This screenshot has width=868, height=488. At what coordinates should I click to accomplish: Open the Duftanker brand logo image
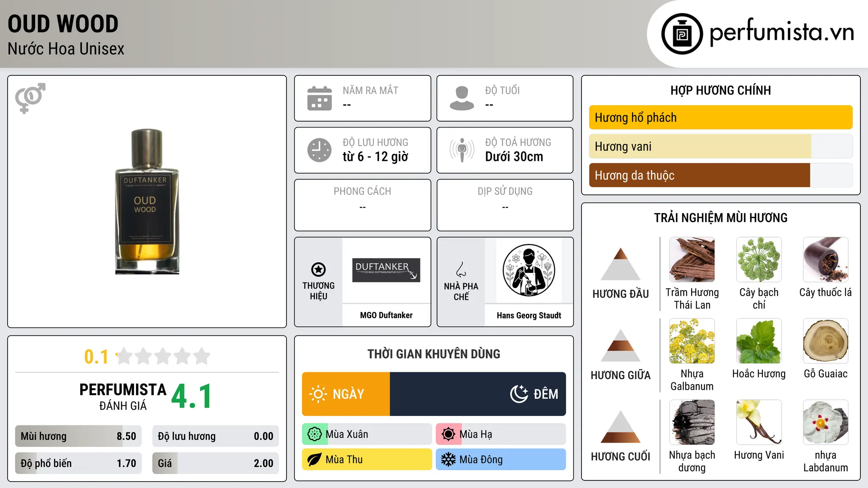pyautogui.click(x=386, y=270)
